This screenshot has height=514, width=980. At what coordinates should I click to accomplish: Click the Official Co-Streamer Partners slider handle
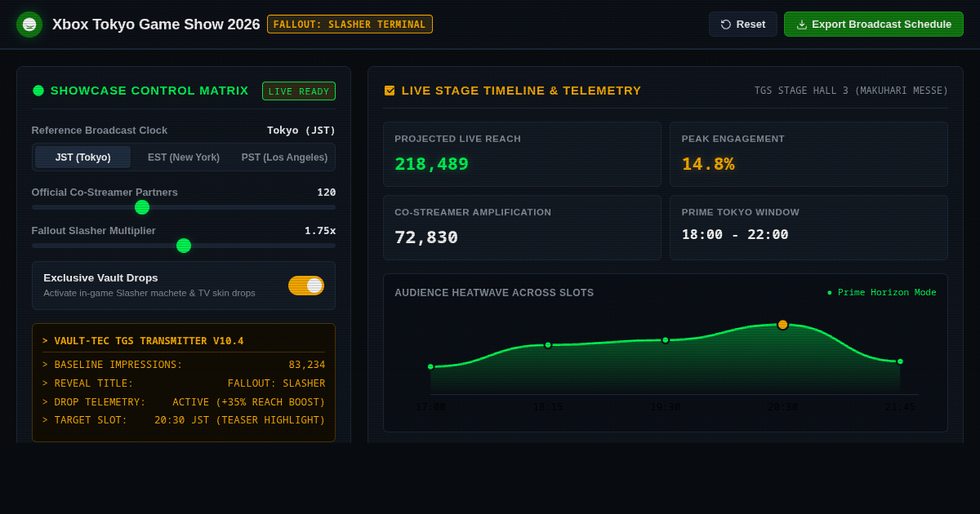click(142, 207)
